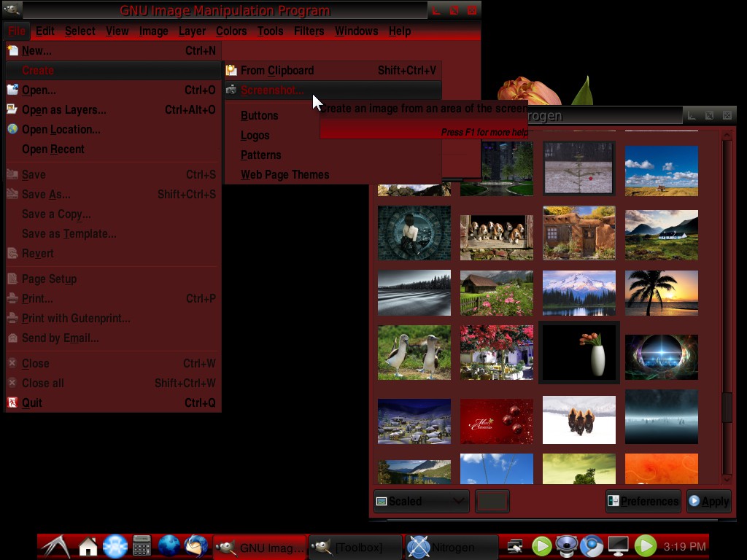The width and height of the screenshot is (747, 560).
Task: Click the Nitrogen vertical scrollbar
Action: [727, 307]
